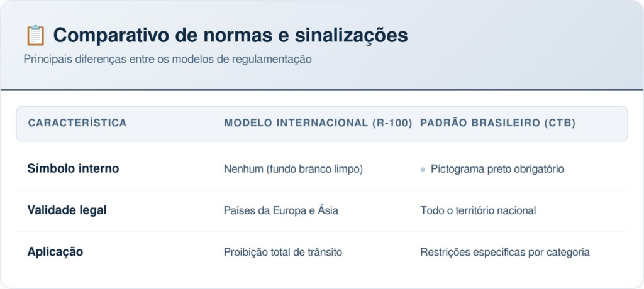Select the Aplicação row label
The width and height of the screenshot is (644, 289).
point(55,252)
